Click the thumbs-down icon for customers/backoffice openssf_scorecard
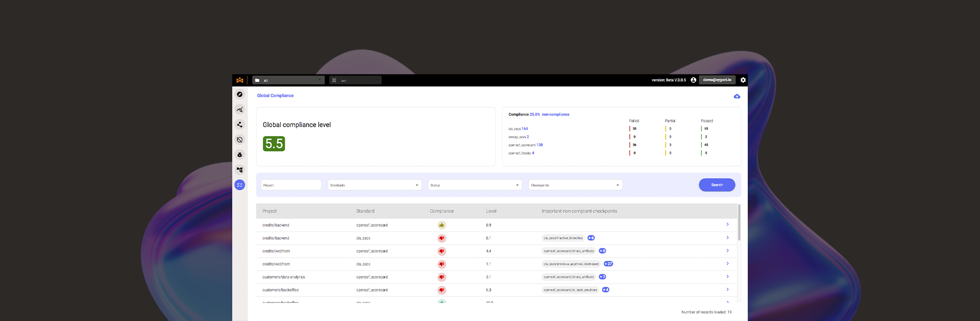Image resolution: width=980 pixels, height=321 pixels. pos(442,290)
